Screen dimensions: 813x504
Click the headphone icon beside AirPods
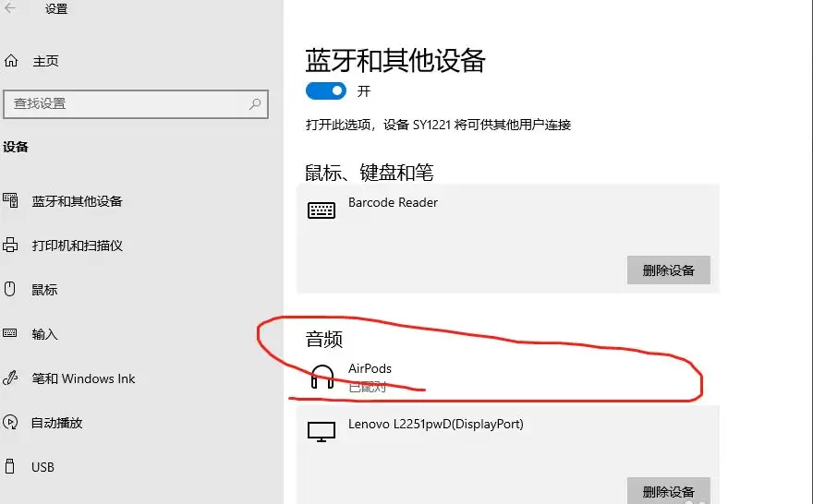pyautogui.click(x=322, y=377)
